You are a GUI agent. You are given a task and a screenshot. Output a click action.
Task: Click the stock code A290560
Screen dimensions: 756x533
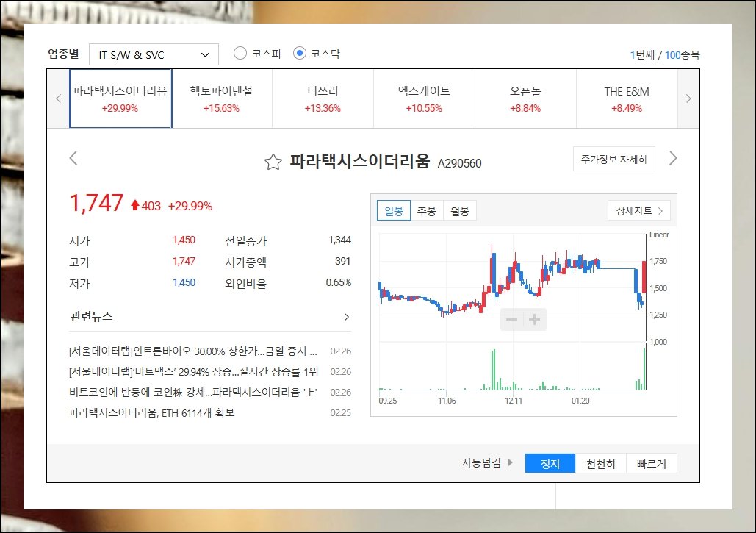459,163
